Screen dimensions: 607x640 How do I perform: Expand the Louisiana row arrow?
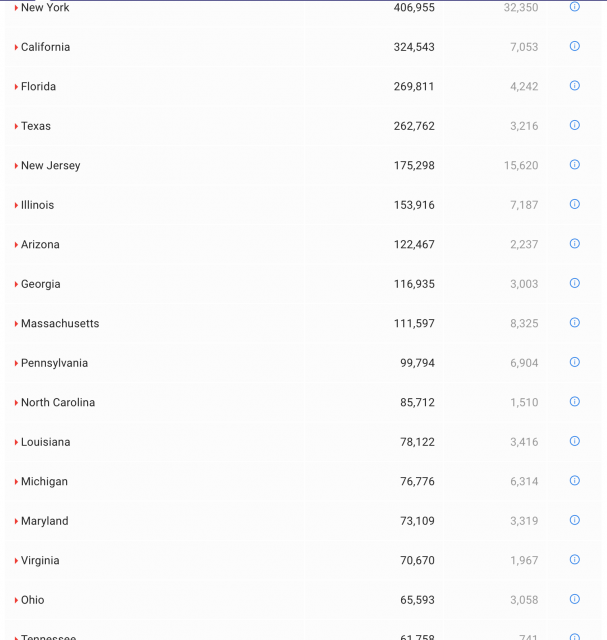pyautogui.click(x=17, y=442)
